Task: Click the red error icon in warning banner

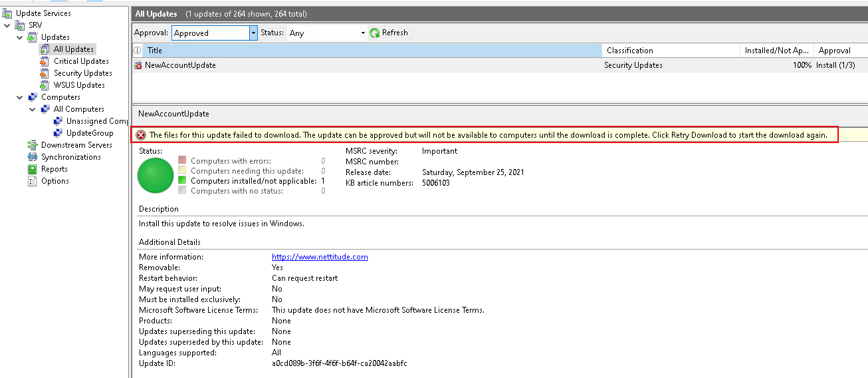Action: [140, 135]
